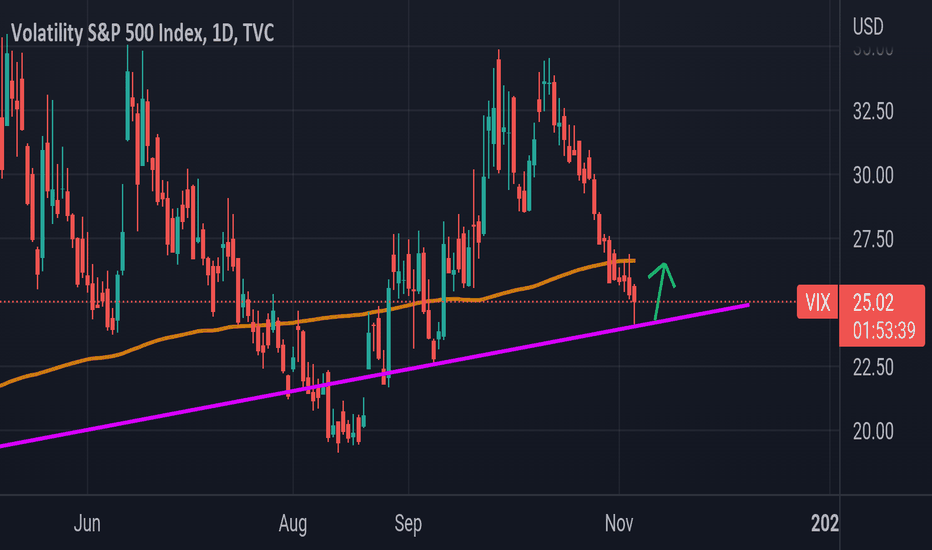The image size is (932, 550).
Task: Click the 20.00 price axis label
Action: point(873,431)
